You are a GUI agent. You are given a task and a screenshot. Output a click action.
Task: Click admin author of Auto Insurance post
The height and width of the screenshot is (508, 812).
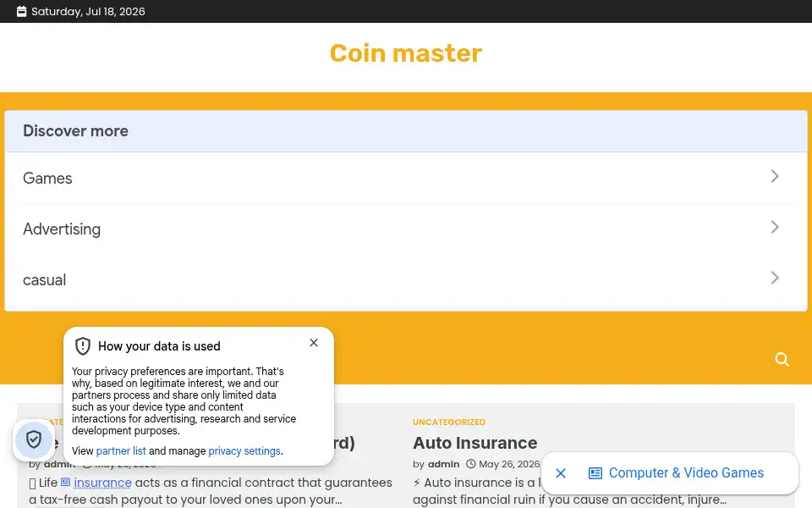pyautogui.click(x=443, y=464)
